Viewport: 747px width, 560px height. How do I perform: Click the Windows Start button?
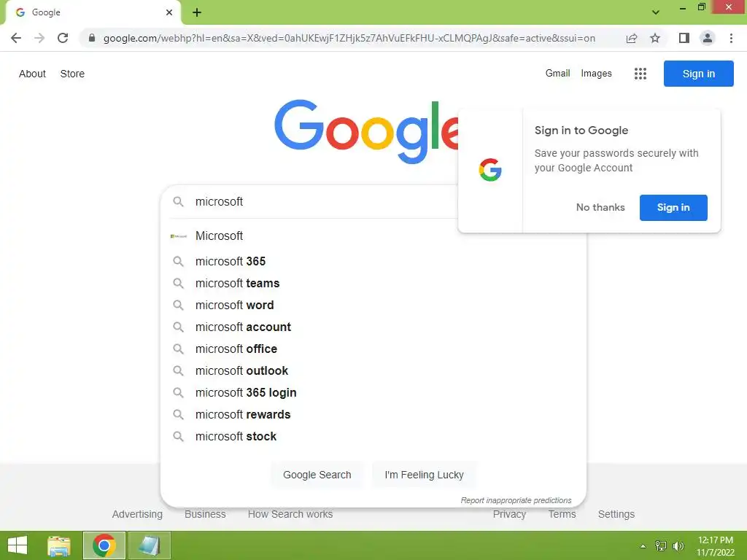coord(18,545)
